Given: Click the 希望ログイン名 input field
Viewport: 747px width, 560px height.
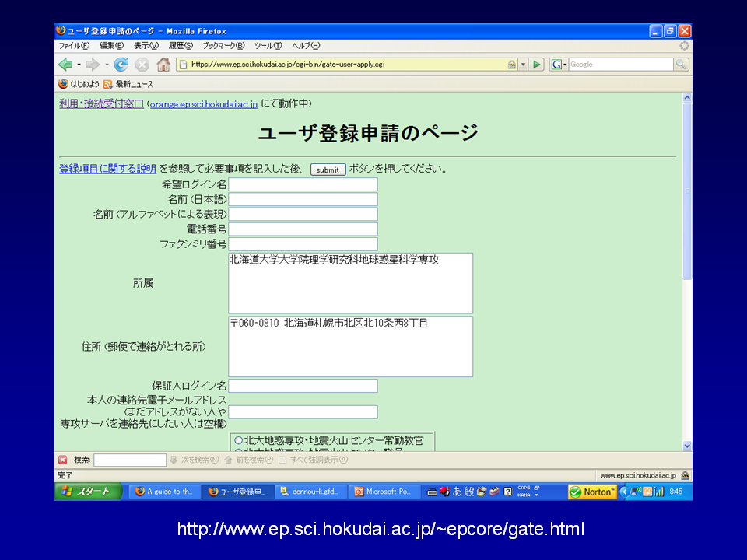Looking at the screenshot, I should pos(303,184).
